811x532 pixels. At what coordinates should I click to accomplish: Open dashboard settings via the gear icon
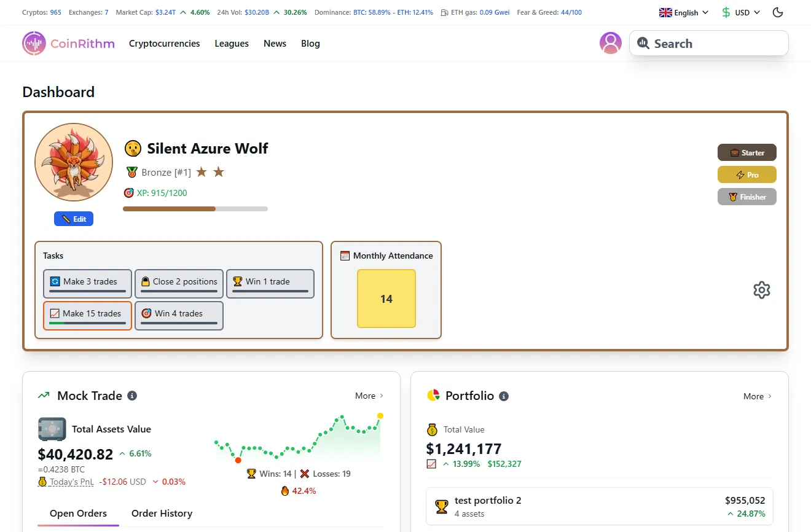click(762, 289)
